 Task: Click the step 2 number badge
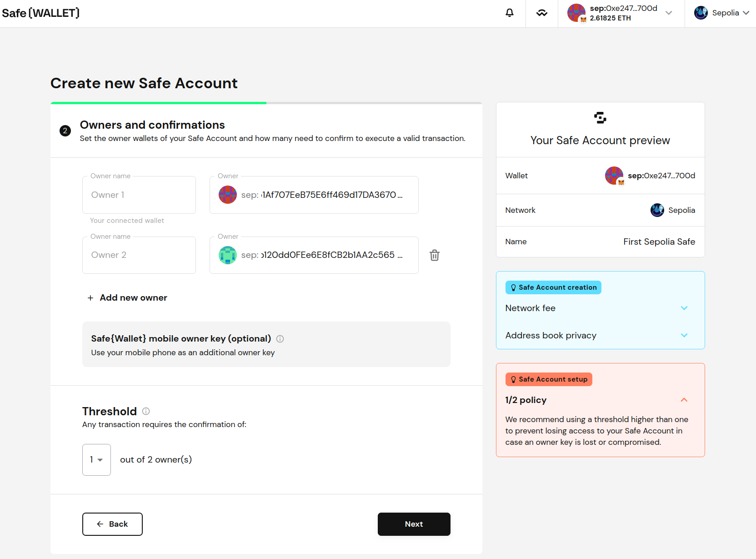(65, 131)
